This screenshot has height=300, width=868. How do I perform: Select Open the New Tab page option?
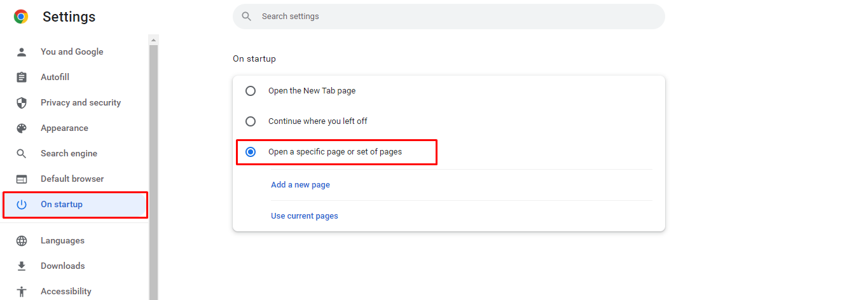251,91
